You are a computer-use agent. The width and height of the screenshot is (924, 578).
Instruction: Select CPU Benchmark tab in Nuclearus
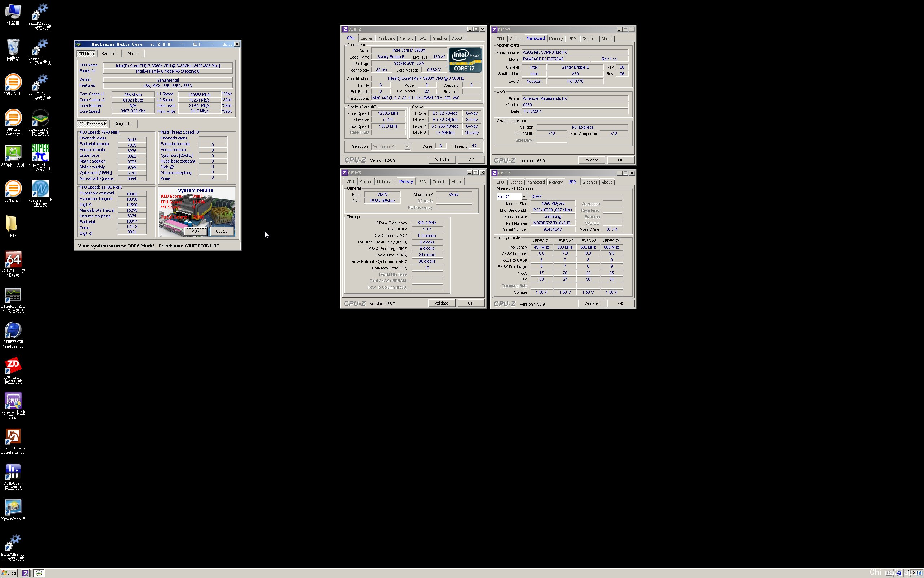click(x=92, y=124)
